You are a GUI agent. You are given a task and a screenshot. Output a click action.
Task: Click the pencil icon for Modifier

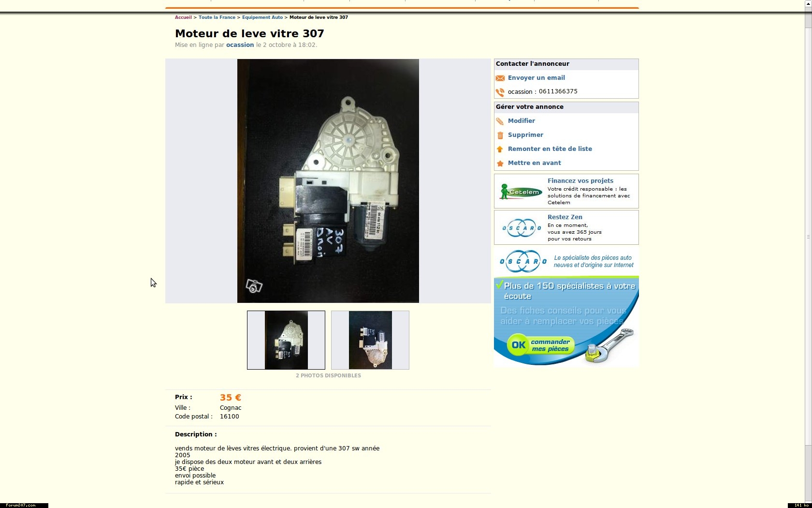pyautogui.click(x=500, y=121)
